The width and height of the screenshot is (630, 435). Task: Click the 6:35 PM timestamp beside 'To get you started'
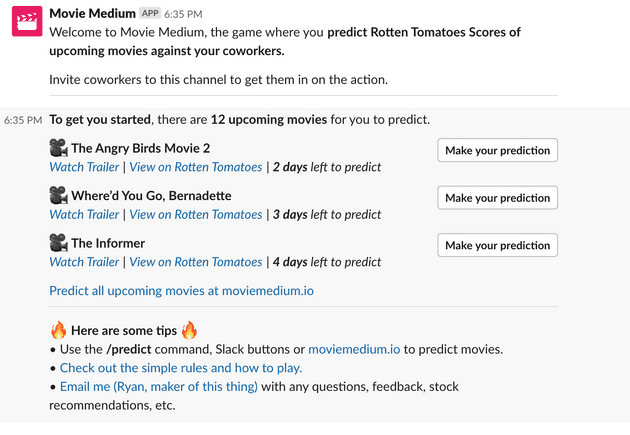click(x=23, y=120)
